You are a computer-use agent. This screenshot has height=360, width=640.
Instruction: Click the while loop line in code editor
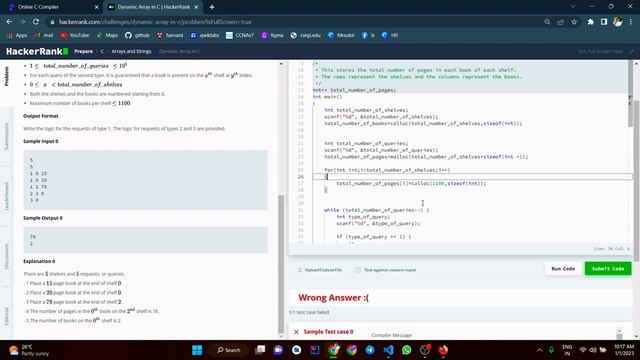coord(376,210)
